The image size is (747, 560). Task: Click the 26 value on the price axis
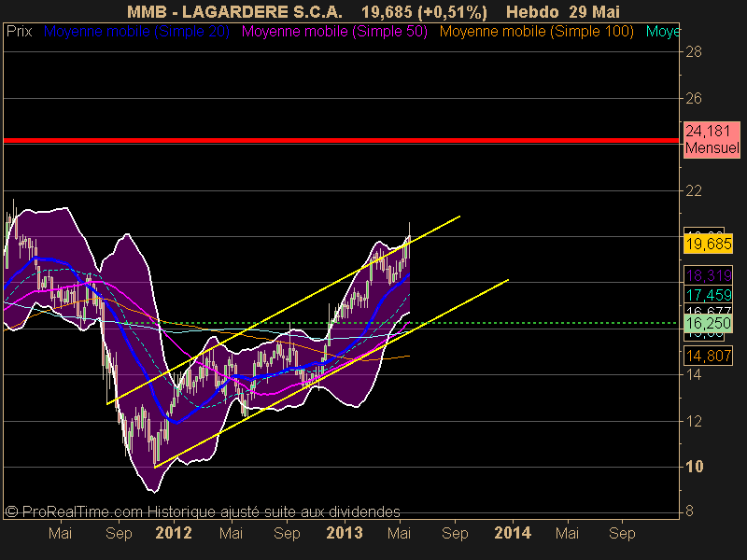click(x=694, y=99)
